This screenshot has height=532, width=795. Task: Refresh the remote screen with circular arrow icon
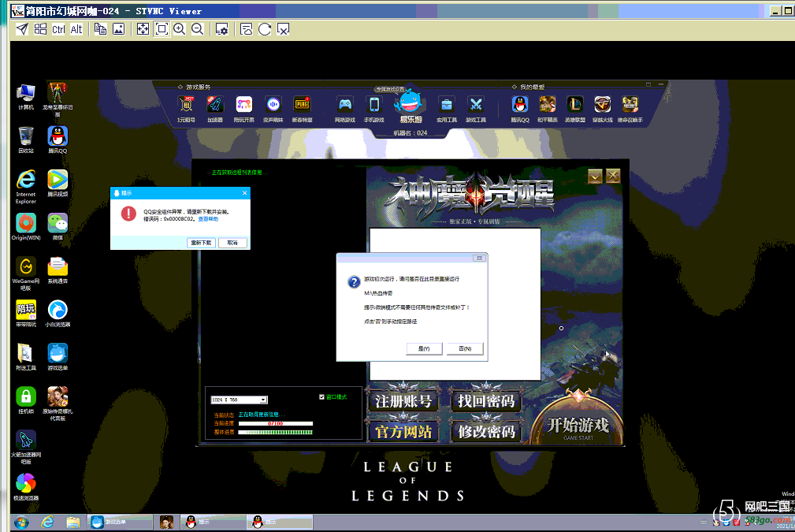point(265,29)
